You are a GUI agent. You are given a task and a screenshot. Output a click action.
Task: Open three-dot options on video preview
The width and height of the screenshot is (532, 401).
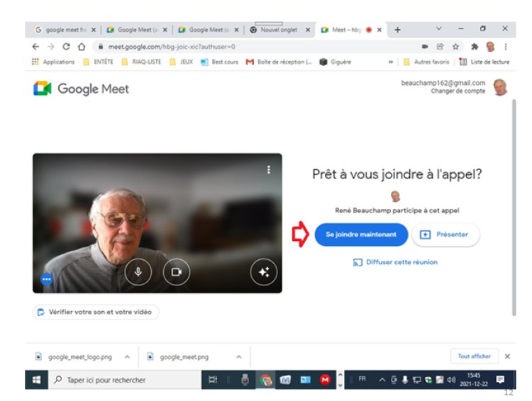click(x=269, y=169)
